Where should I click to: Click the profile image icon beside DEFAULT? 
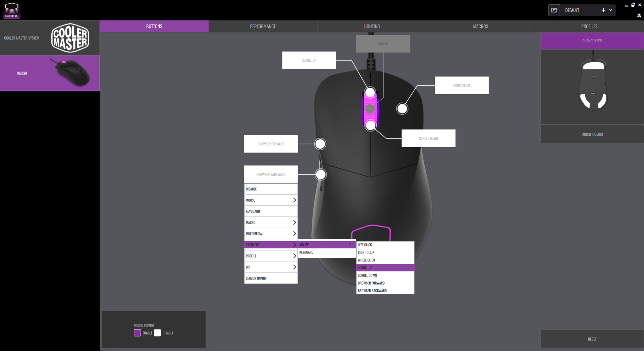(554, 10)
